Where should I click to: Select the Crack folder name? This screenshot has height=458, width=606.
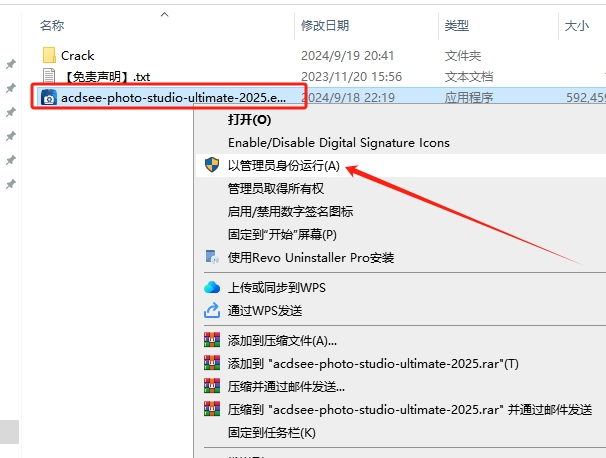pyautogui.click(x=77, y=56)
